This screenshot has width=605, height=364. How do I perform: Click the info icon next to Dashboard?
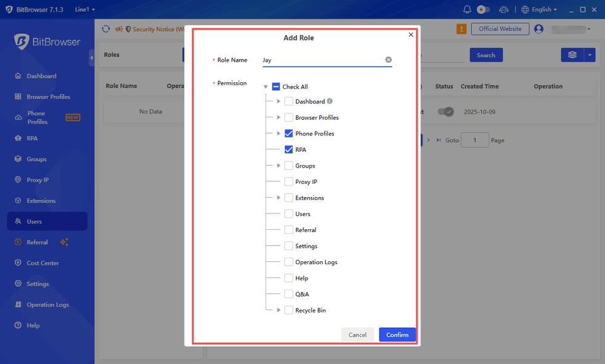330,101
